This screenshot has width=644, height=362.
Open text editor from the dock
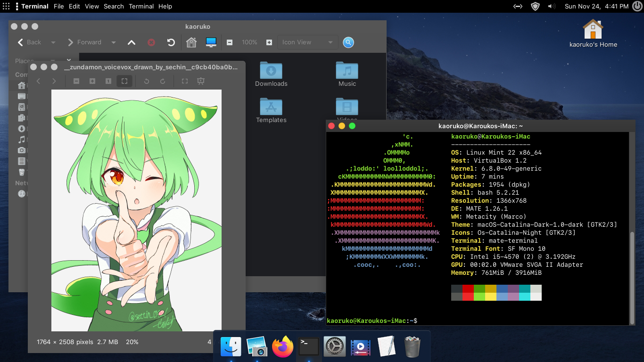click(x=387, y=347)
